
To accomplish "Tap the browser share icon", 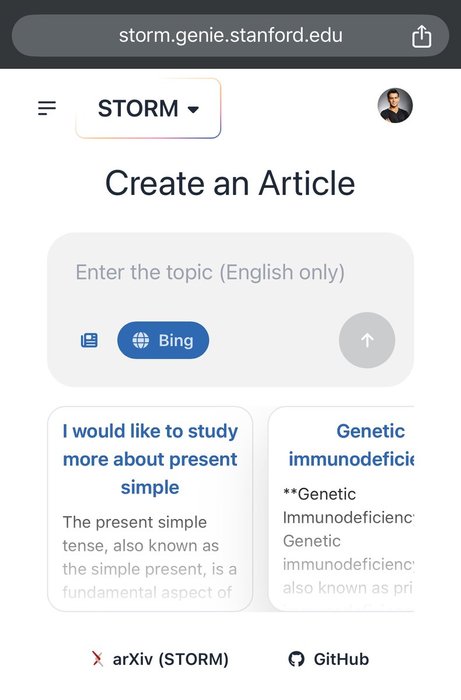I will (421, 36).
